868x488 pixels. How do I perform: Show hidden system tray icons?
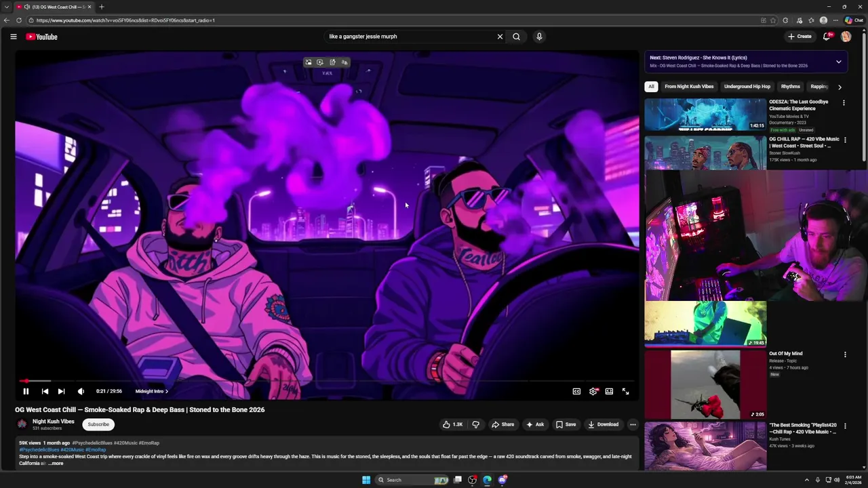point(807,480)
